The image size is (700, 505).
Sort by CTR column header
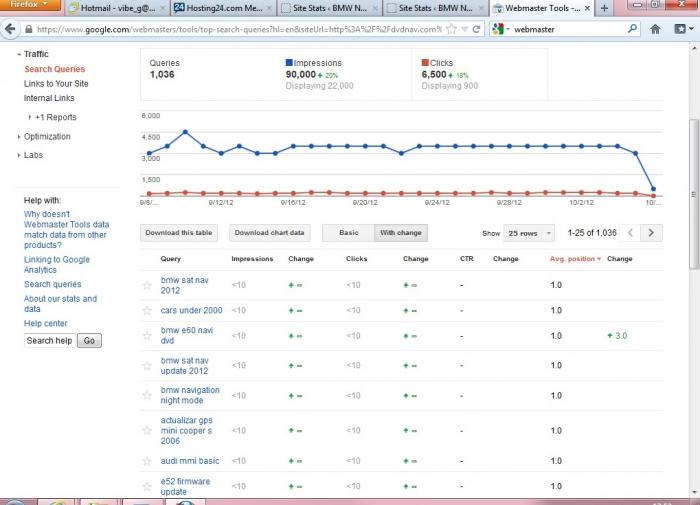click(467, 259)
